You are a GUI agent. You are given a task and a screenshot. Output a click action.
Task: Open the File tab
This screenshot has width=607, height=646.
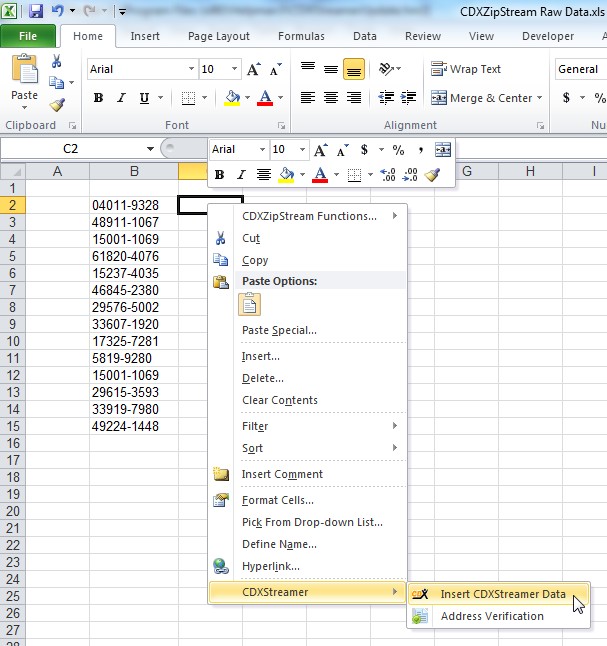[28, 36]
